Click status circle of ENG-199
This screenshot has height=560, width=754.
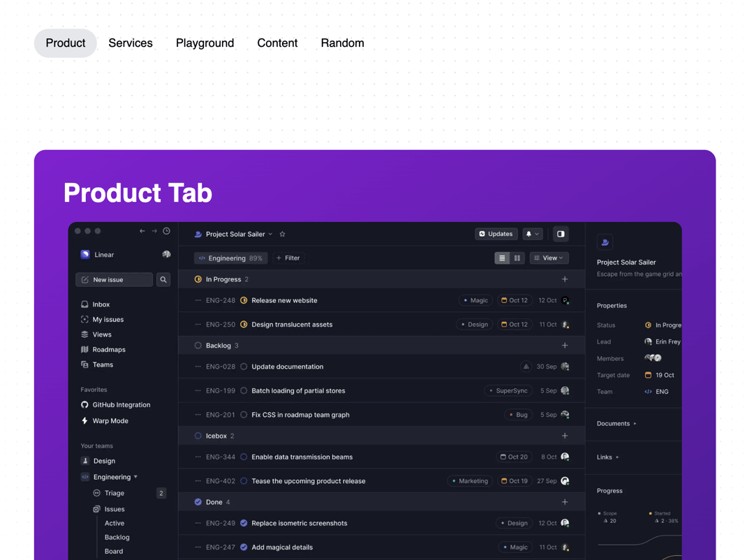click(244, 390)
